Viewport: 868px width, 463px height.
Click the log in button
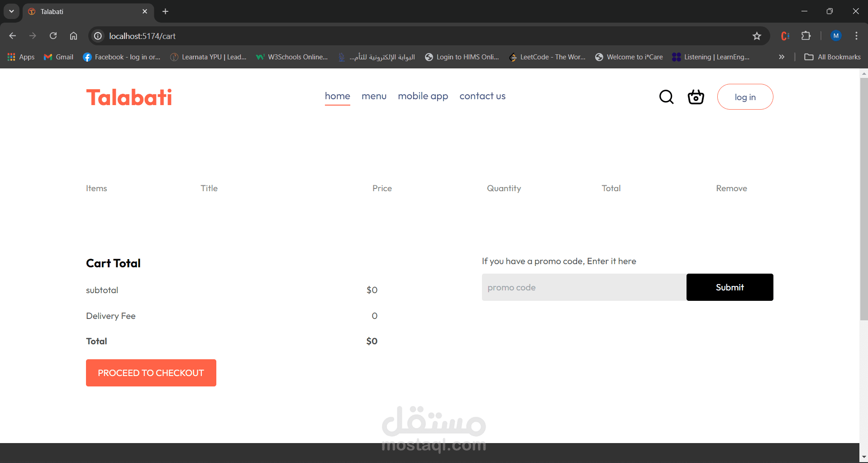745,97
